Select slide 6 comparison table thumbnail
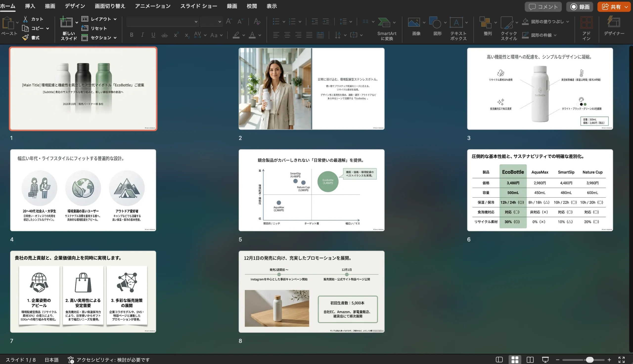The image size is (633, 364). coord(540,190)
